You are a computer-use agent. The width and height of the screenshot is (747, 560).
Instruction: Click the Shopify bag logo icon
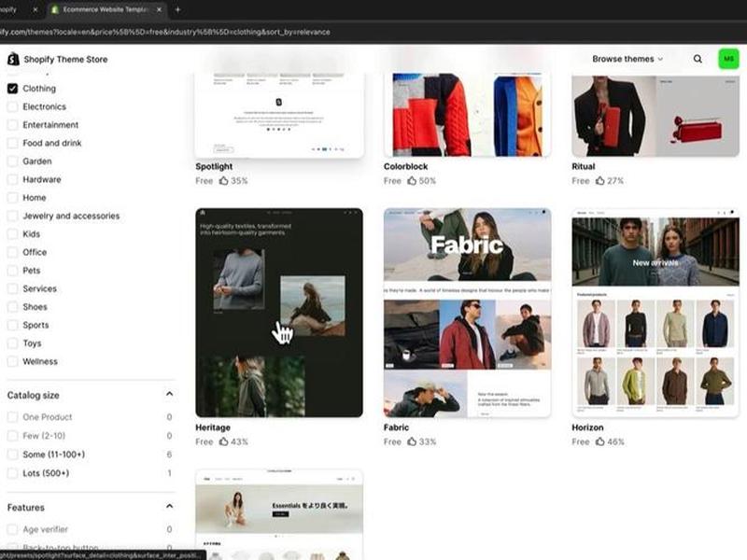13,59
